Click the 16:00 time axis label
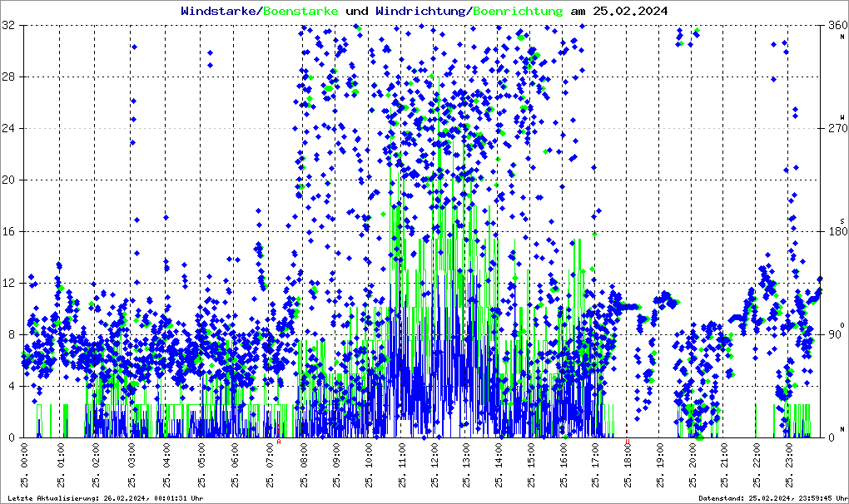Image resolution: width=849 pixels, height=504 pixels. 564,465
